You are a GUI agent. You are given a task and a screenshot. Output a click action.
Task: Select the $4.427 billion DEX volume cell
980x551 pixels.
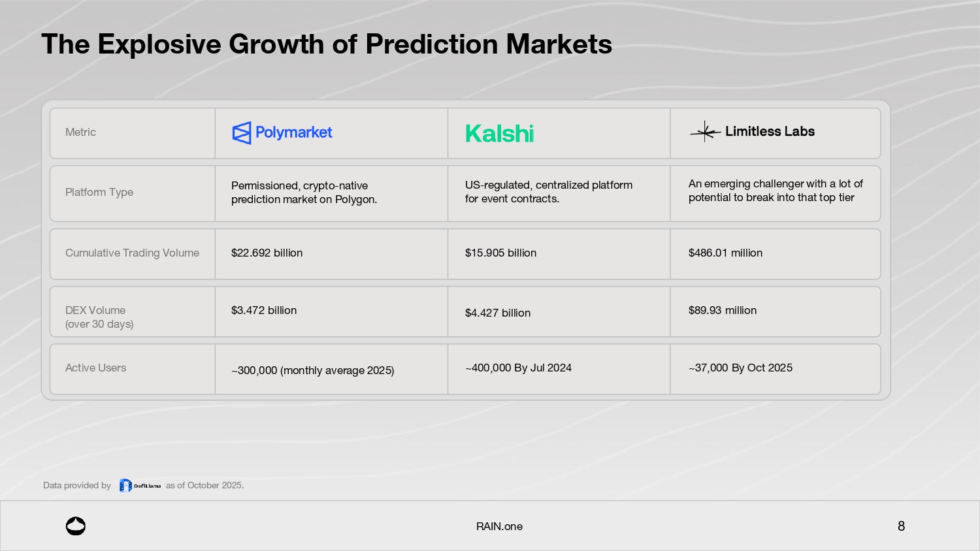click(x=498, y=313)
